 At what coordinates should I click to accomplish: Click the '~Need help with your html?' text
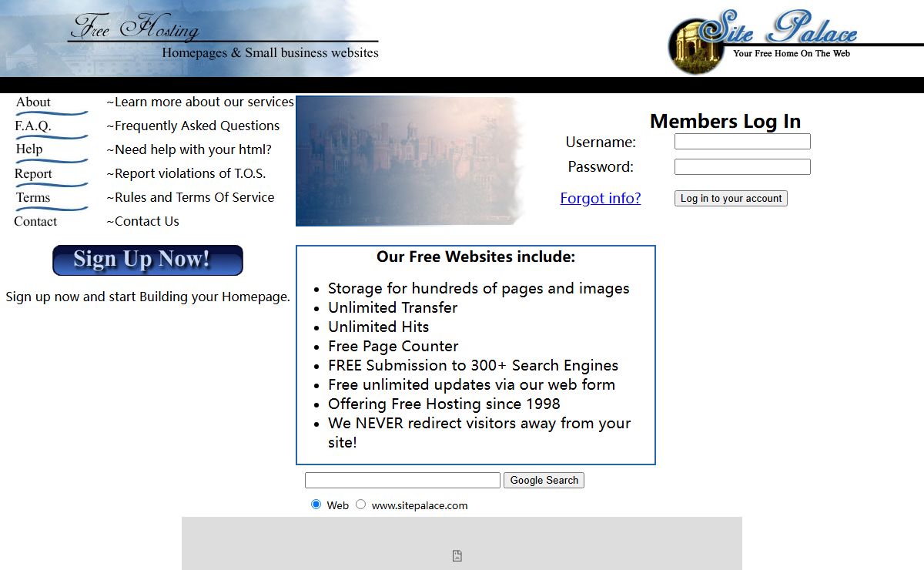(189, 149)
